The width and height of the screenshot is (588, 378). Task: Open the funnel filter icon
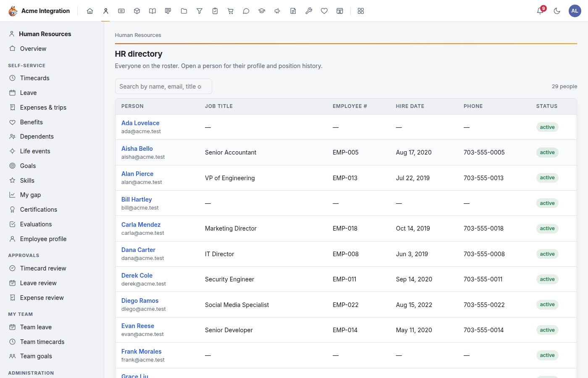tap(199, 11)
